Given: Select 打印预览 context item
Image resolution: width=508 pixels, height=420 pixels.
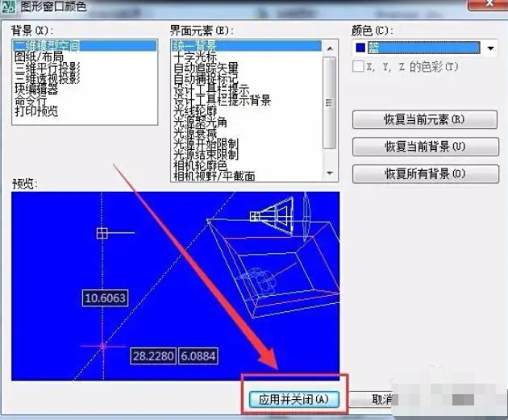Looking at the screenshot, I should click(36, 111).
